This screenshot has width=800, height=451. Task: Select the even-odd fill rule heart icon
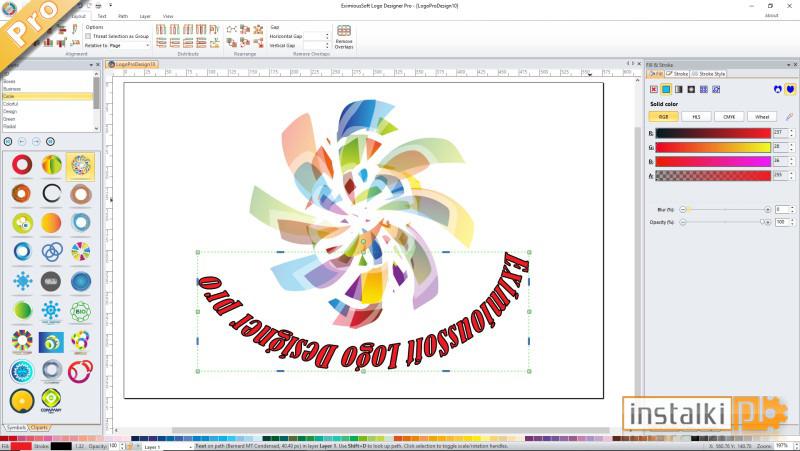tap(778, 89)
